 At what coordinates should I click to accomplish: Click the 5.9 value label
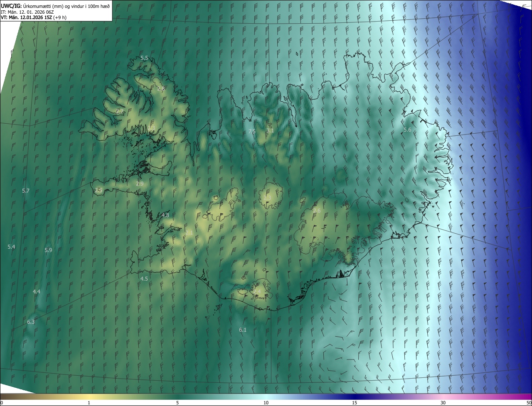tap(48, 250)
